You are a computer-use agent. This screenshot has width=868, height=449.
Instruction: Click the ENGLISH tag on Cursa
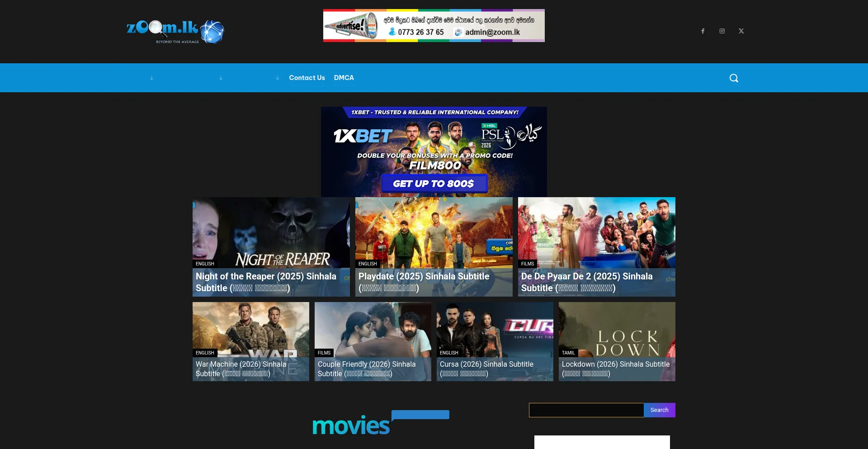point(449,353)
